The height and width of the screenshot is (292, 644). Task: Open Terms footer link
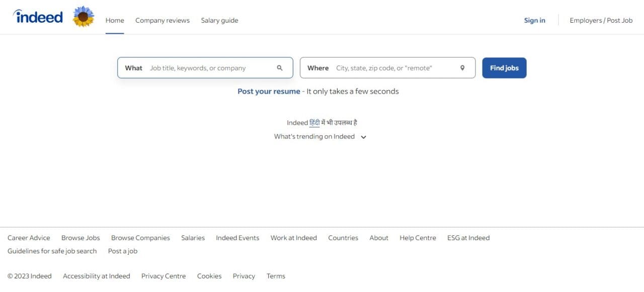coord(276,276)
